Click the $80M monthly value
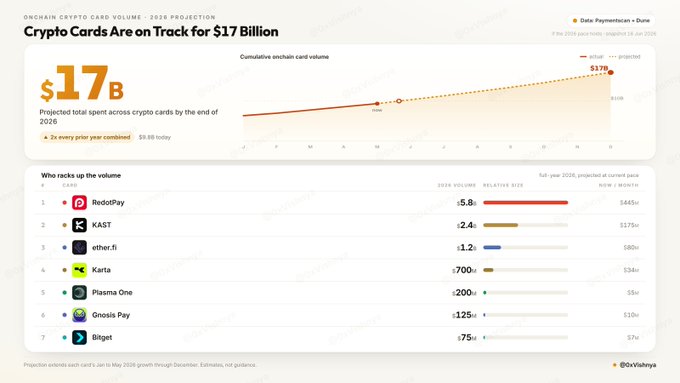Image resolution: width=680 pixels, height=383 pixels. (x=631, y=248)
